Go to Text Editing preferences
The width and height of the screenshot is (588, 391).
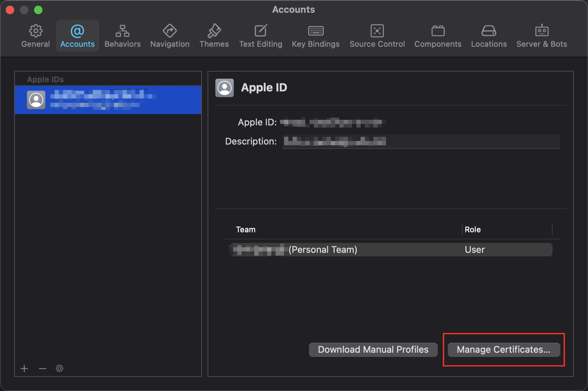261,36
